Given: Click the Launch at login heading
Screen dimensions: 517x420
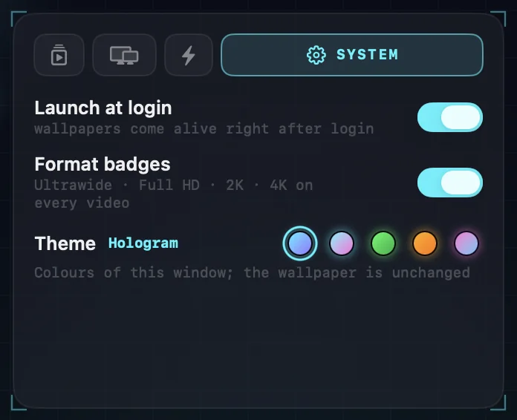Looking at the screenshot, I should [x=103, y=108].
